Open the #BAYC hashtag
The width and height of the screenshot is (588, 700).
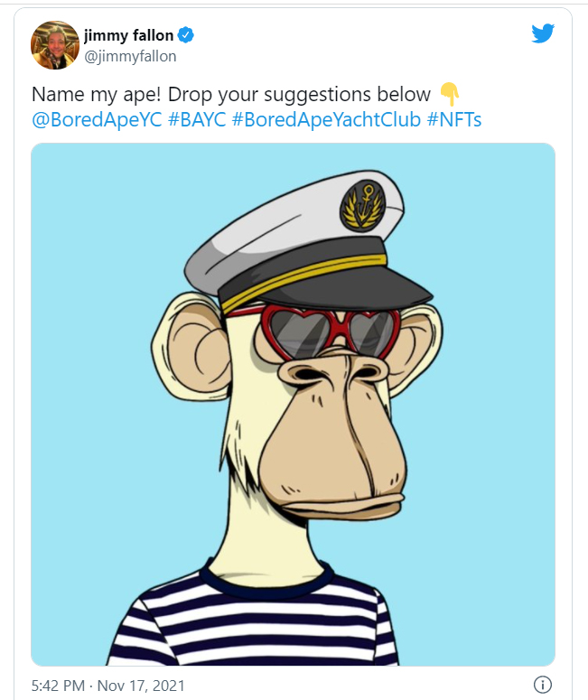pos(197,119)
